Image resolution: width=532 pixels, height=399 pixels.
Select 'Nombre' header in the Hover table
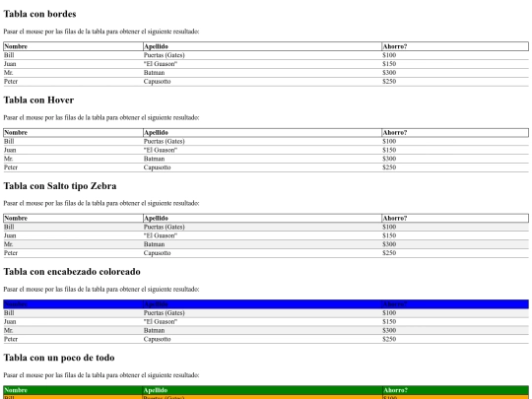16,133
